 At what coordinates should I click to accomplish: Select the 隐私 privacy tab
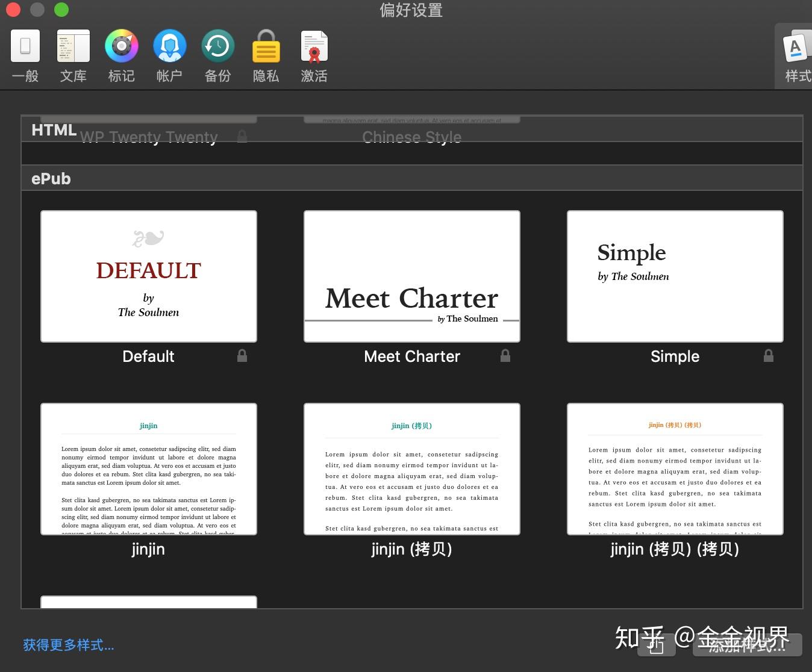click(266, 56)
